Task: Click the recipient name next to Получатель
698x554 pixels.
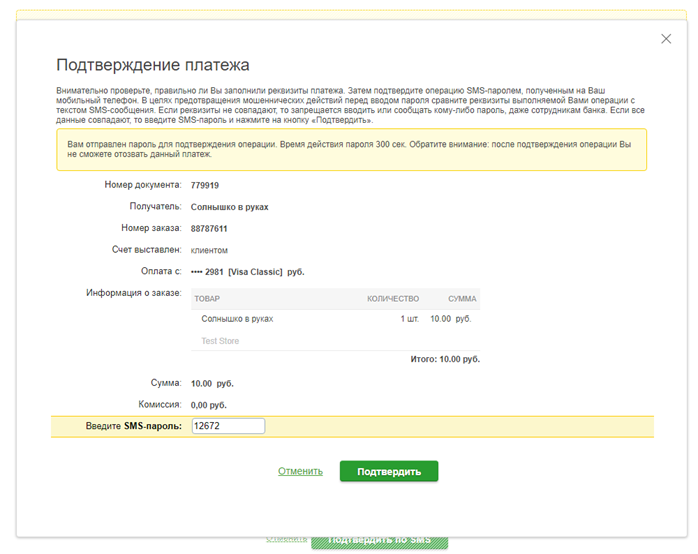Action: pyautogui.click(x=229, y=207)
